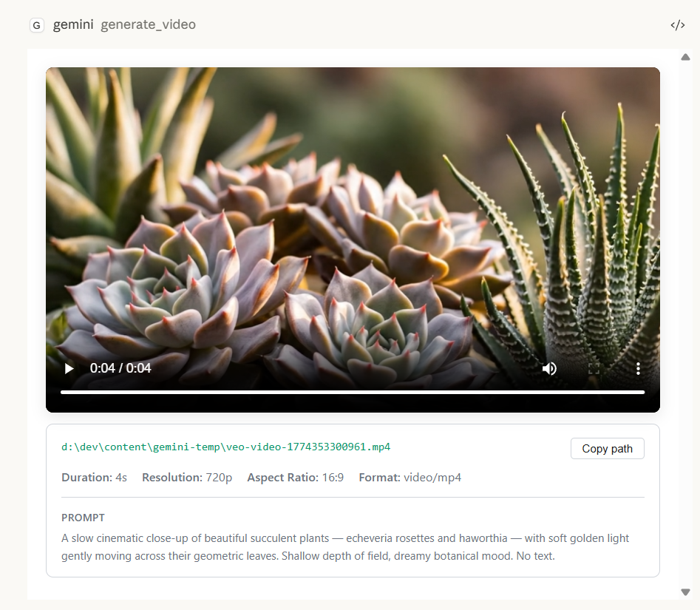Viewport: 700px width, 610px height.
Task: Click the video progress bar to seek
Action: pos(353,392)
